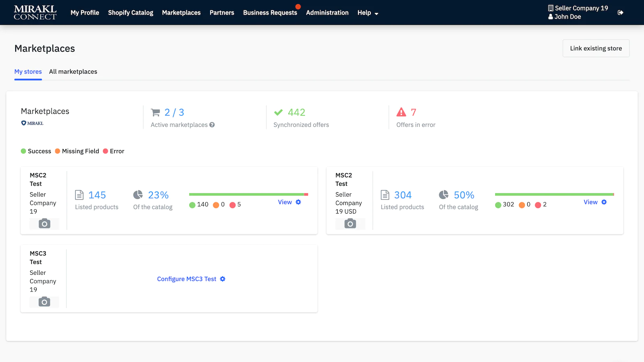Viewport: 644px width, 362px height.
Task: Click the Link existing store button
Action: click(596, 48)
